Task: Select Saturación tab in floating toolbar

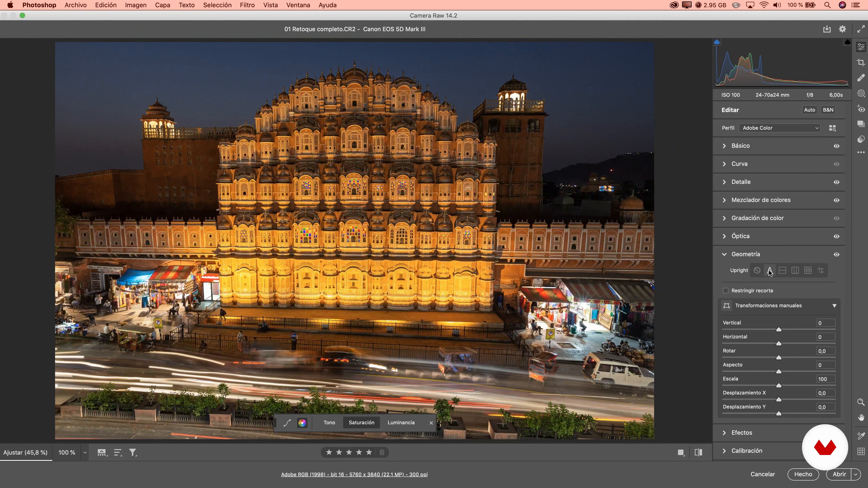Action: (x=362, y=423)
